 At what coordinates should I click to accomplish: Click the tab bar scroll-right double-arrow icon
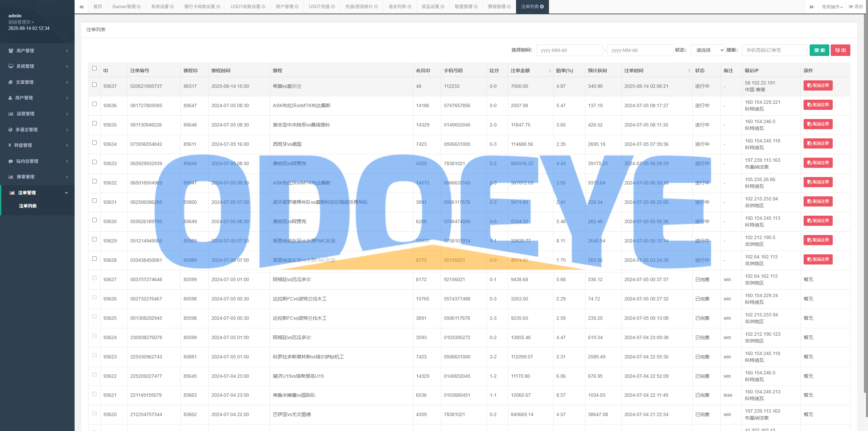point(812,7)
